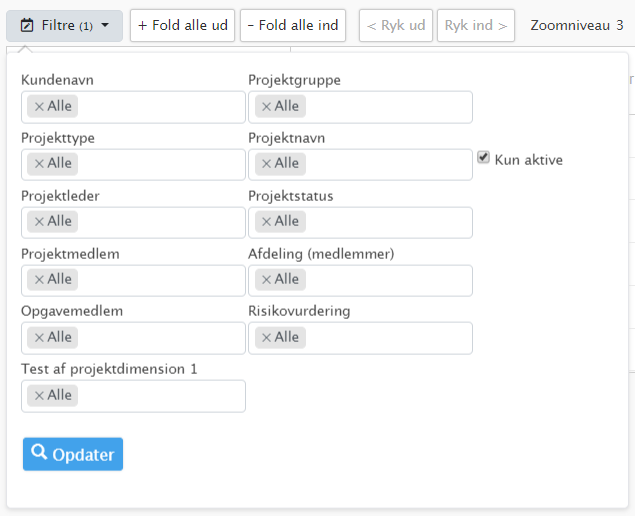This screenshot has height=516, width=635.
Task: Click the Ryk ud button
Action: click(x=396, y=26)
